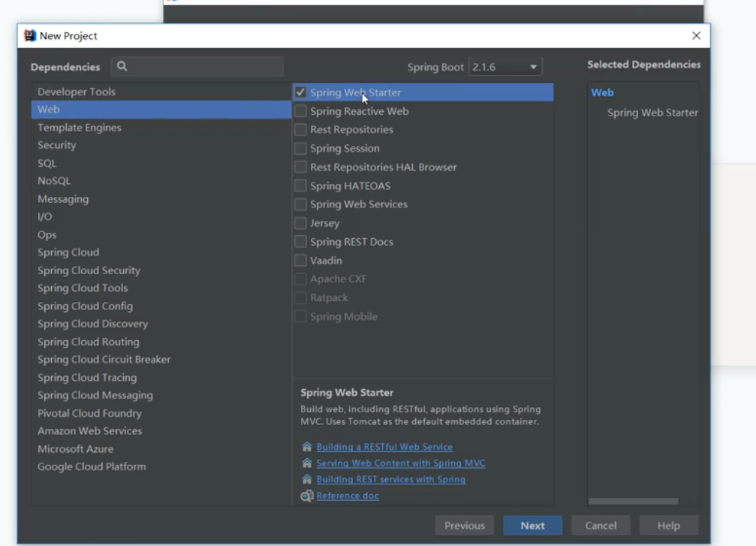Open Serving Web Content with Spring MVC link
The width and height of the screenshot is (756, 546).
[401, 463]
